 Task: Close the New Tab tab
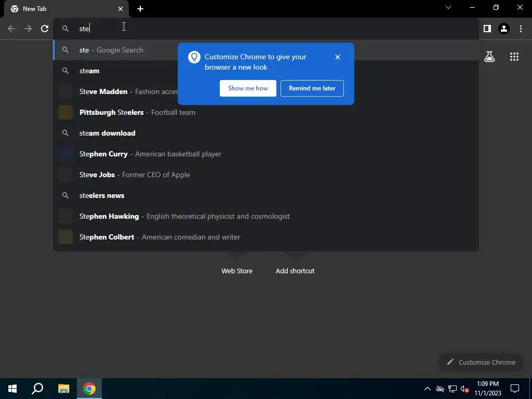(121, 9)
